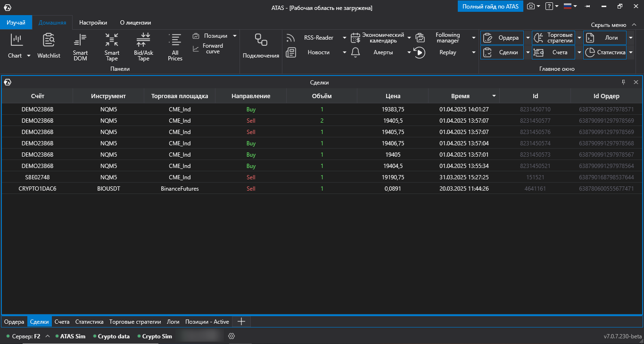Toggle the Счета button in ribbon
Viewport: 644px width, 344px height.
tap(553, 52)
